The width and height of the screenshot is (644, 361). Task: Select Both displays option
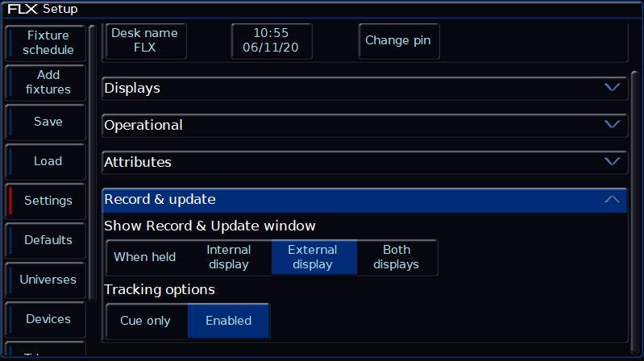click(x=397, y=257)
